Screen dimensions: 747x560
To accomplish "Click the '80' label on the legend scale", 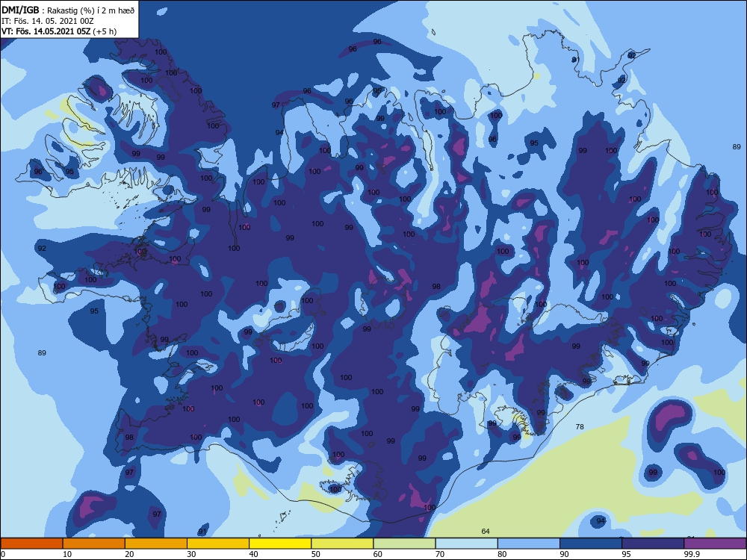I will [502, 554].
